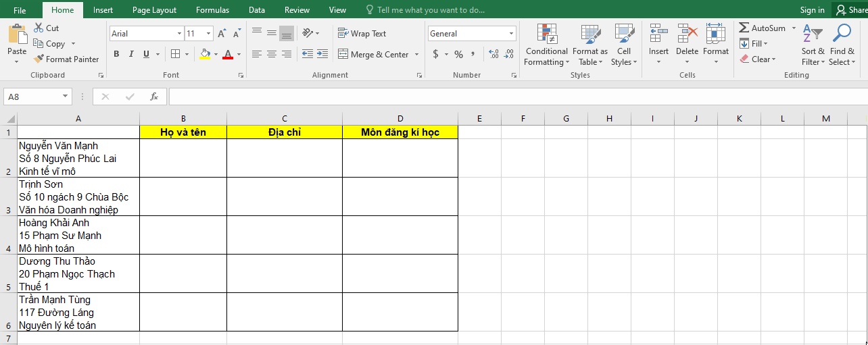Click the Delete cells button

click(687, 44)
